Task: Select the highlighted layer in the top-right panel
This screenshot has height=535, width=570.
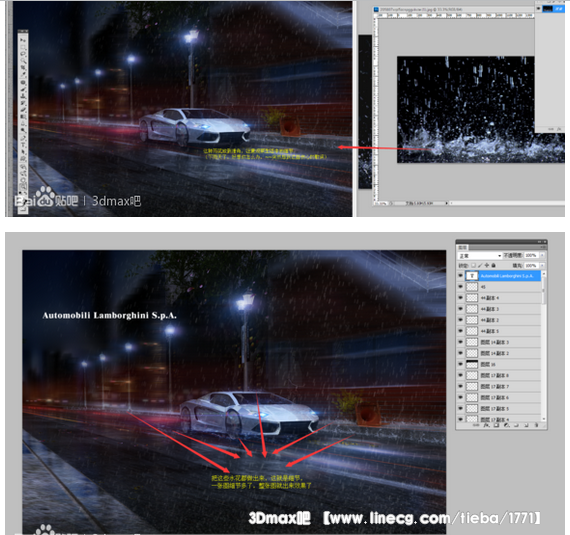Action: [x=552, y=9]
